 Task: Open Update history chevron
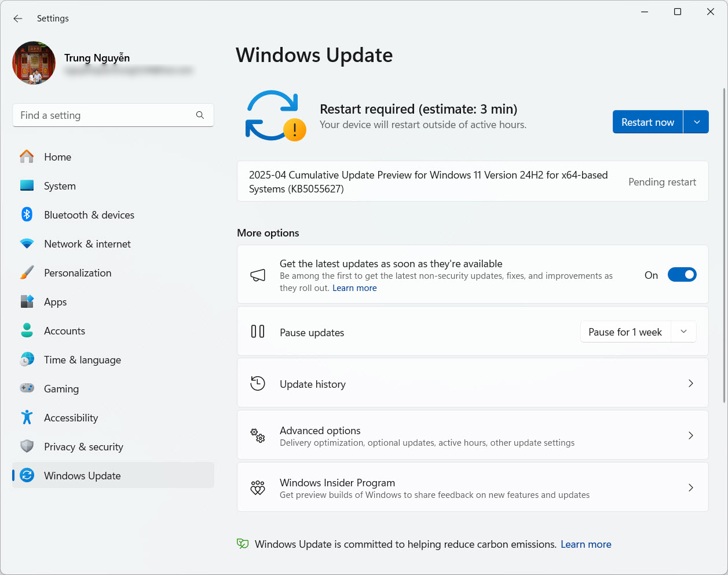click(x=690, y=383)
